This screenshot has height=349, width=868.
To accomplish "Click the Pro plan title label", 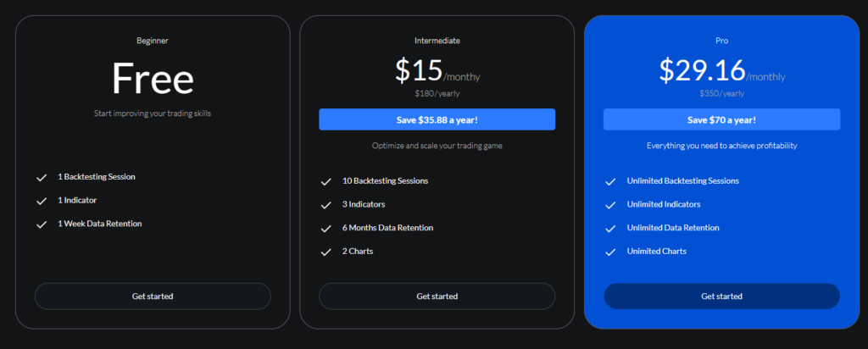I will tap(722, 41).
